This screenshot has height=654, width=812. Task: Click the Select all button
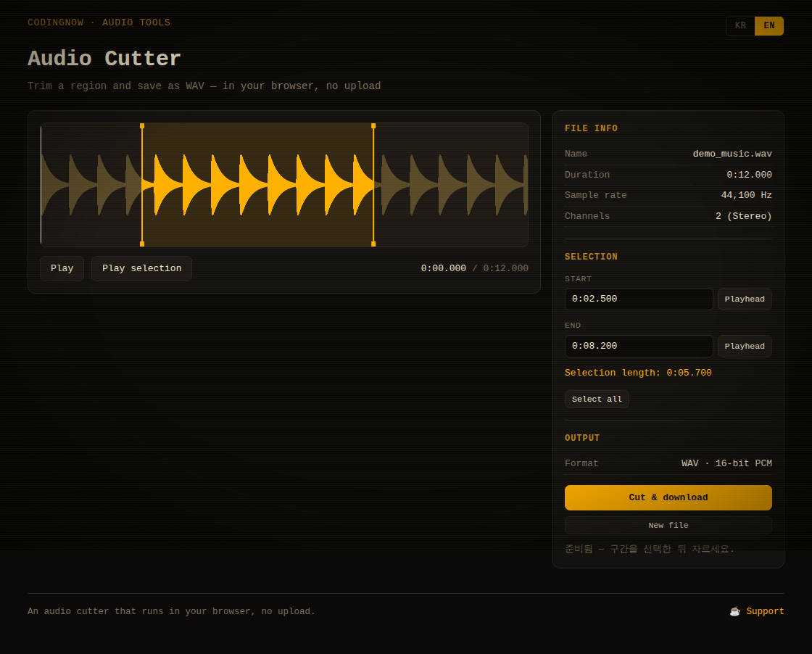click(x=597, y=400)
